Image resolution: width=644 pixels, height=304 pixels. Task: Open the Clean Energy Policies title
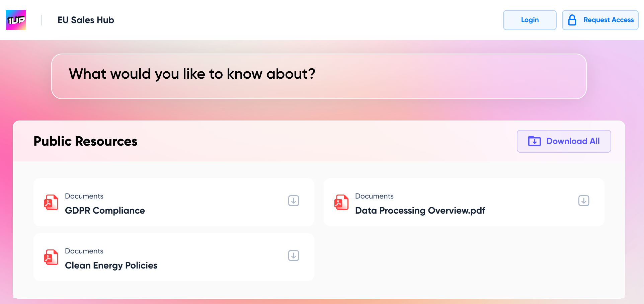(111, 265)
